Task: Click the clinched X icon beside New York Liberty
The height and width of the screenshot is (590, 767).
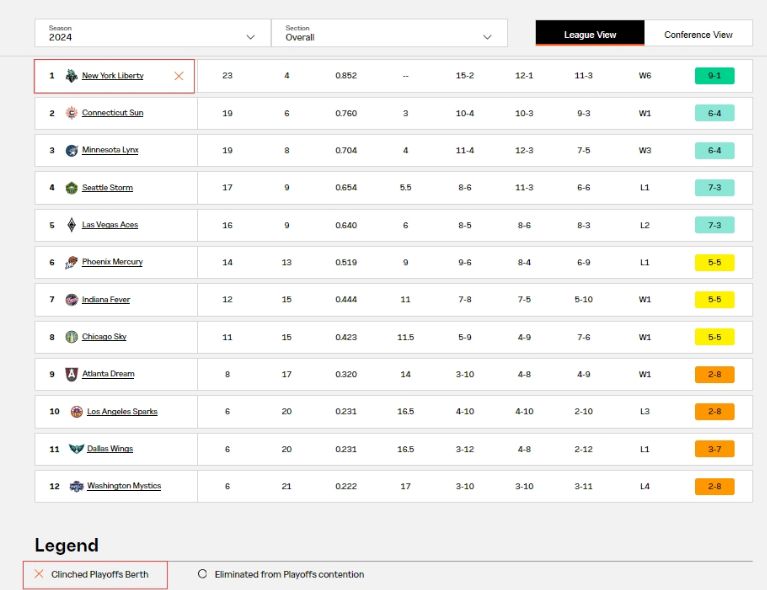Action: pyautogui.click(x=179, y=76)
